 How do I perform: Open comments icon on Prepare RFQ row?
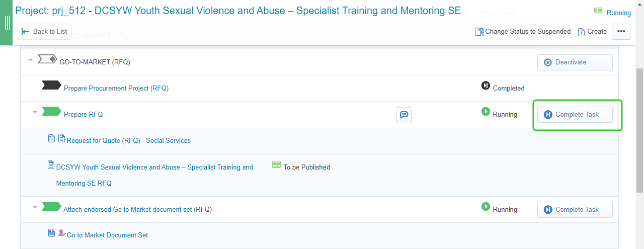pyautogui.click(x=404, y=115)
